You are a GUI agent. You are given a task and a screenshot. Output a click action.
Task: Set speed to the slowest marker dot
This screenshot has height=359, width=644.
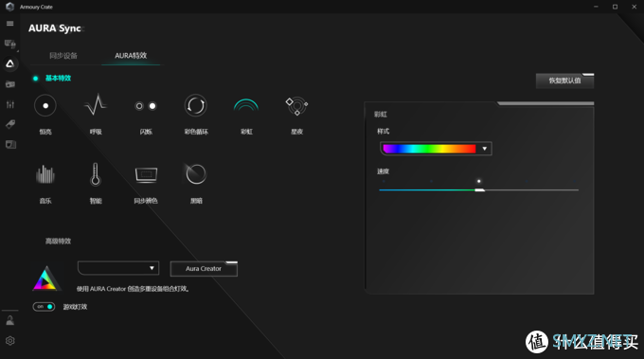(x=384, y=181)
